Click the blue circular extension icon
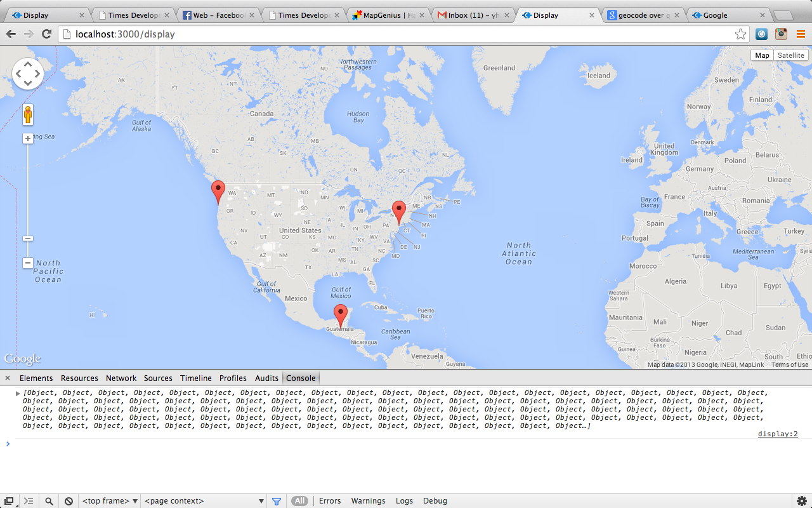Image resolution: width=812 pixels, height=508 pixels. [761, 34]
